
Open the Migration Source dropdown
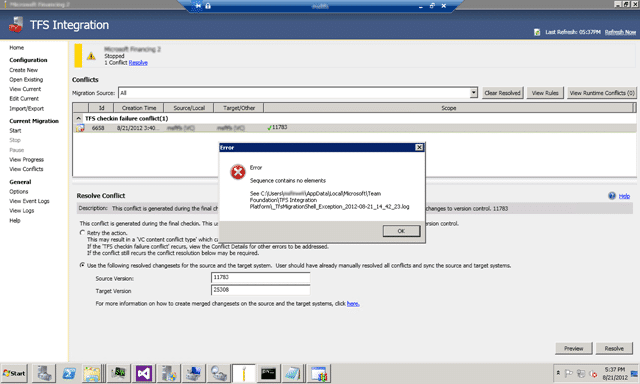pos(473,93)
